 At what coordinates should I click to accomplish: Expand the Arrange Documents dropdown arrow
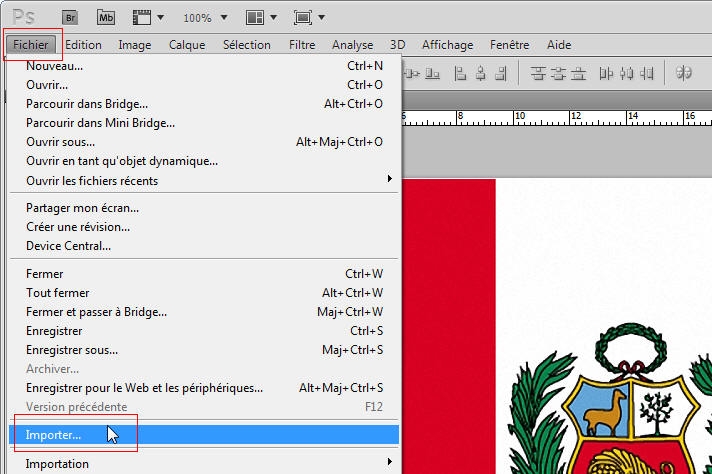coord(273,18)
